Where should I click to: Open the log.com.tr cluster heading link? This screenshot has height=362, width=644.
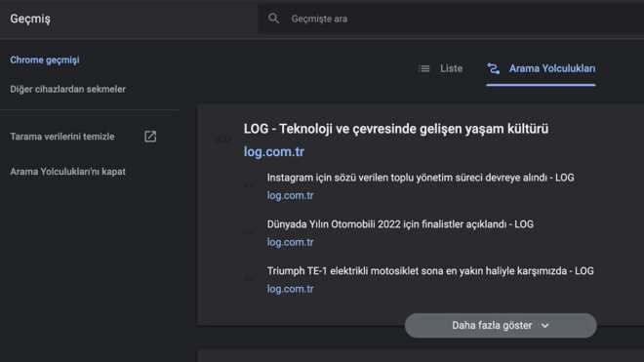pyautogui.click(x=274, y=151)
